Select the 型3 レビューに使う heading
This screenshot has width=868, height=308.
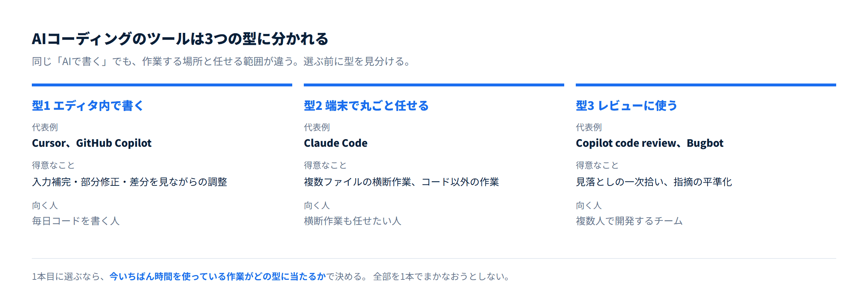[626, 106]
